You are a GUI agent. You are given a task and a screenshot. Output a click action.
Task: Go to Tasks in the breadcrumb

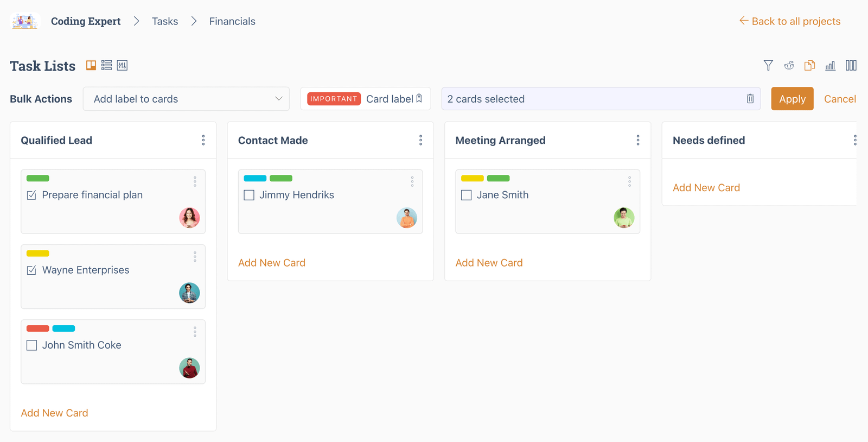[x=164, y=21]
